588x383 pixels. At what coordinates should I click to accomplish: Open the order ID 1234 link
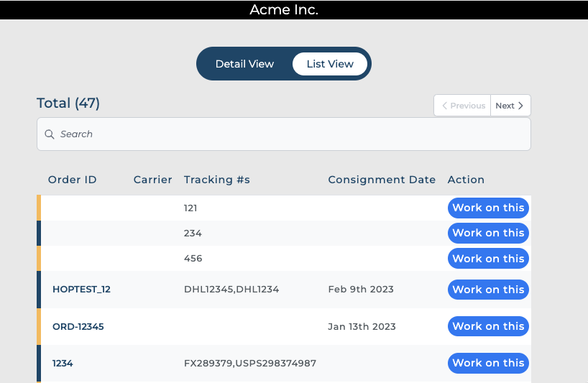(x=63, y=363)
